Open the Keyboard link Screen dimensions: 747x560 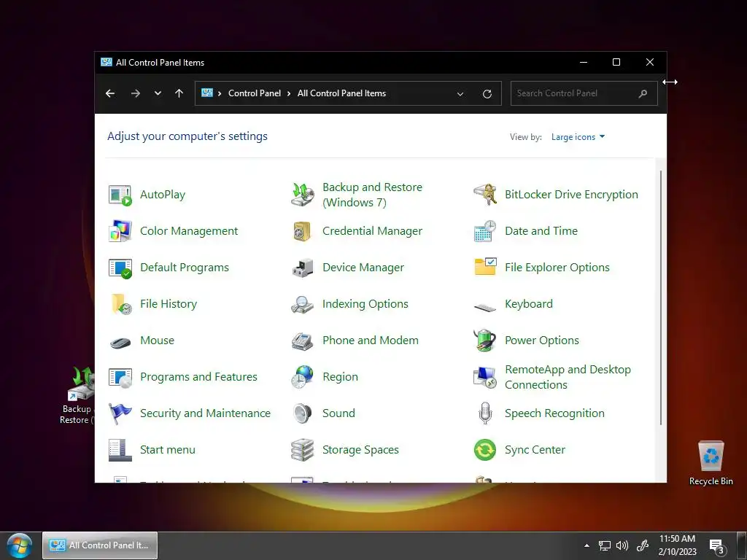tap(529, 304)
